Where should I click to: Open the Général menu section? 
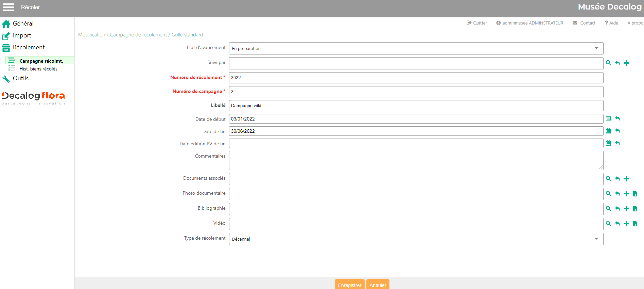pyautogui.click(x=23, y=23)
